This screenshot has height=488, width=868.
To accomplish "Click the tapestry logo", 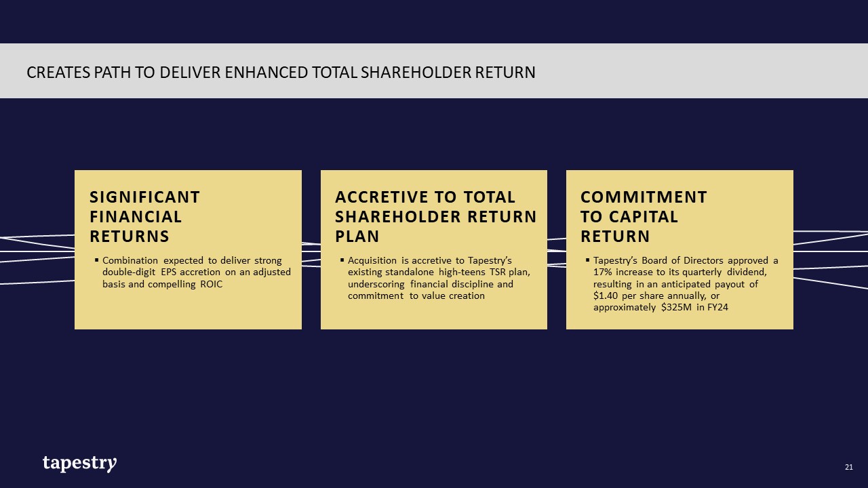I will pos(79,464).
